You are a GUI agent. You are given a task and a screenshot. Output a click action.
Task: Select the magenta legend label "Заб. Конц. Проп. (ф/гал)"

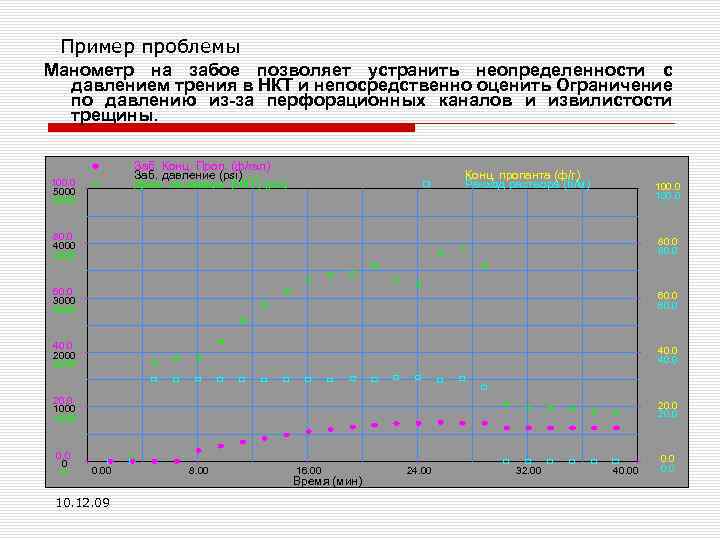click(202, 165)
